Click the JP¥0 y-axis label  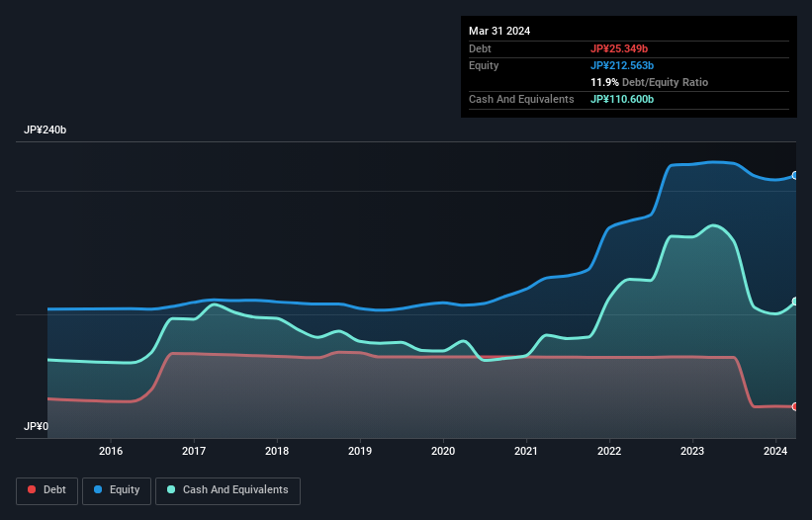click(x=36, y=426)
